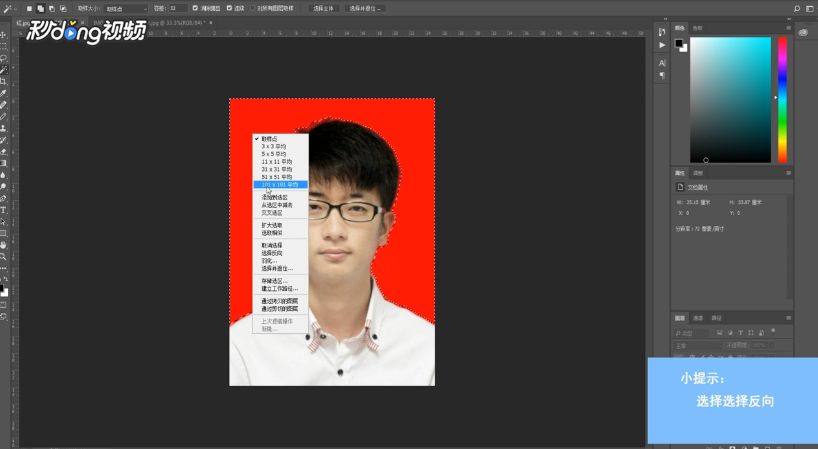
Task: Filter layers by adjustment layer icon
Action: coord(730,333)
